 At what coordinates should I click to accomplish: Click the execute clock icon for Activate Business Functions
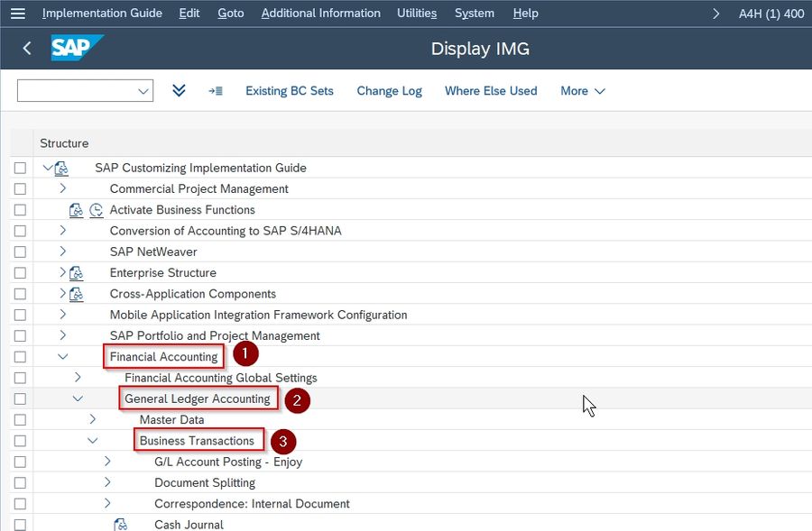point(97,210)
